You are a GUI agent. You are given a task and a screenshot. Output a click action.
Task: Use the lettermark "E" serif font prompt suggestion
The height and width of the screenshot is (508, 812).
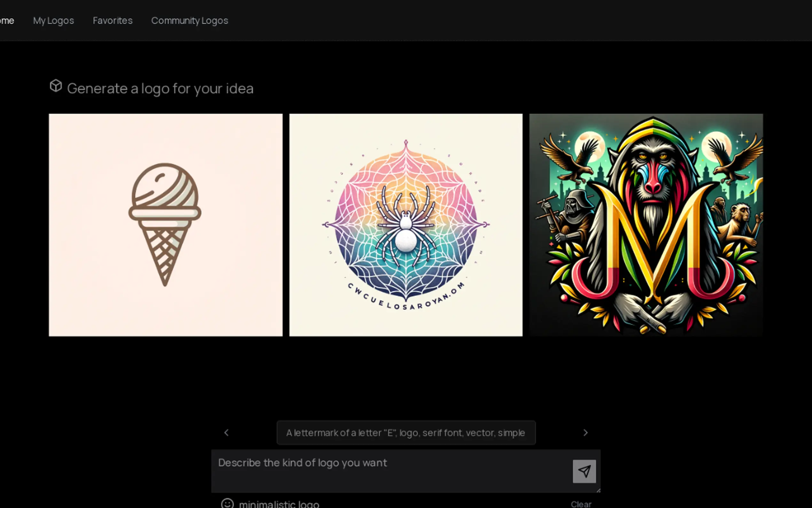point(406,433)
